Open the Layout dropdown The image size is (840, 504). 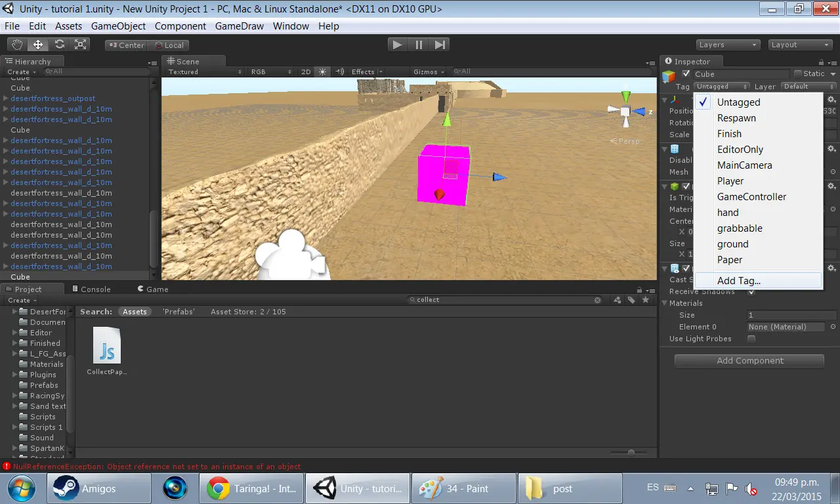click(800, 45)
